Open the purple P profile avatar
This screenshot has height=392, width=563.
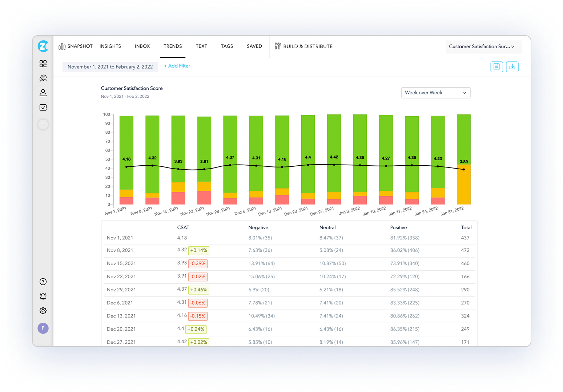(x=43, y=328)
